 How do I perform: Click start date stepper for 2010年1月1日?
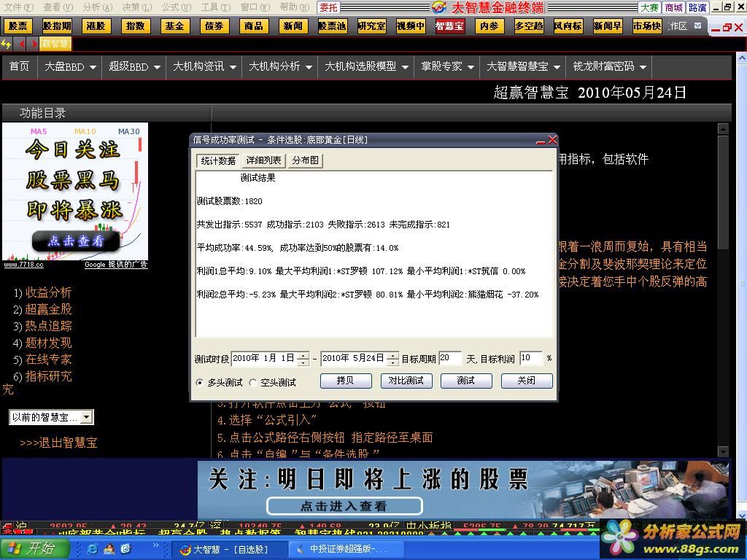(x=303, y=359)
